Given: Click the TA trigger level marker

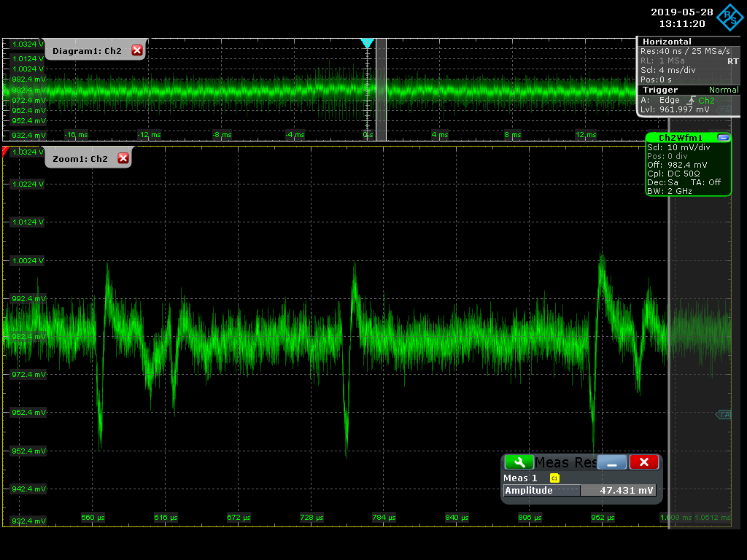Looking at the screenshot, I should pyautogui.click(x=724, y=414).
